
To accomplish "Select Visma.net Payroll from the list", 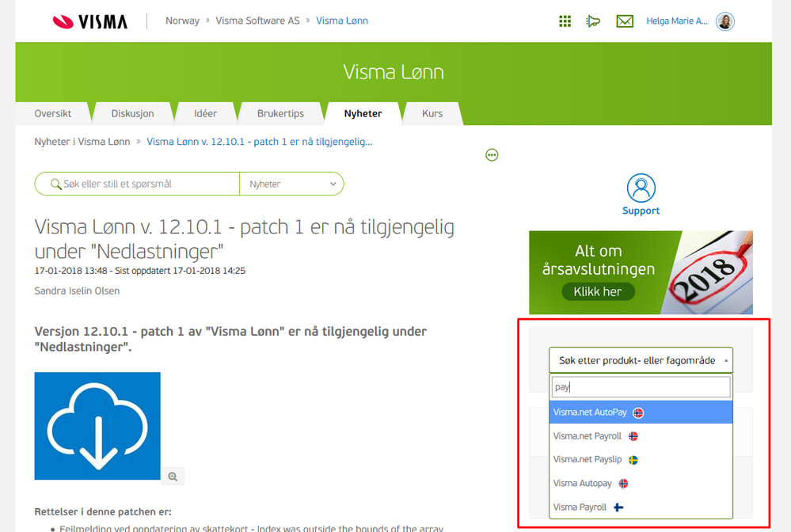I will [x=641, y=436].
